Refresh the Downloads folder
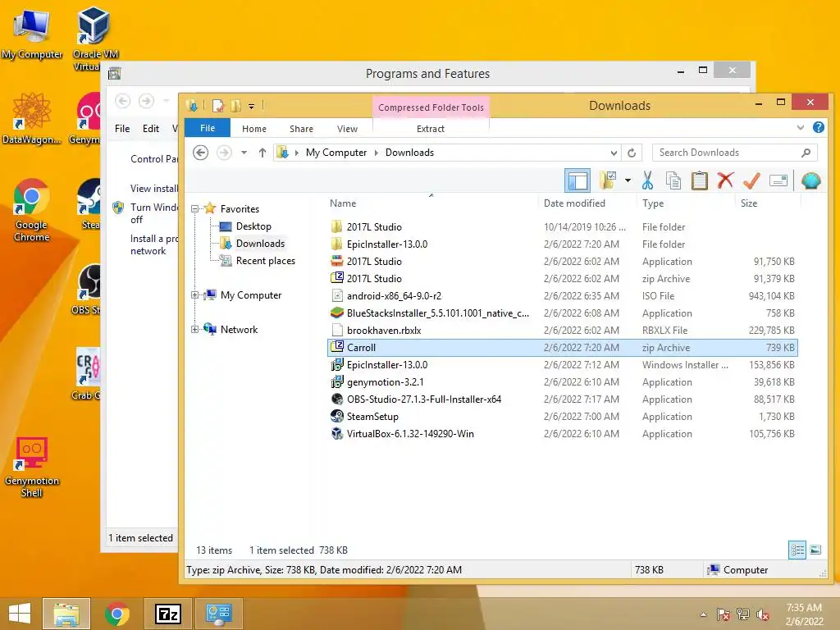840x630 pixels. coord(632,153)
